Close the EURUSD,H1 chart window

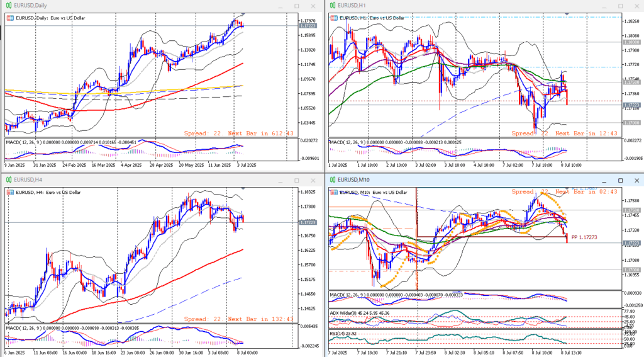tap(636, 6)
